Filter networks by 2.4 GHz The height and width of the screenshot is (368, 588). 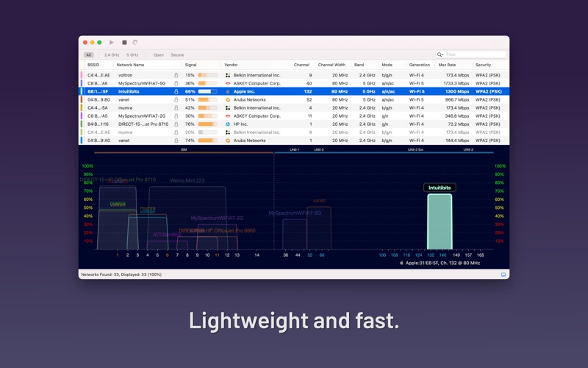(x=112, y=54)
